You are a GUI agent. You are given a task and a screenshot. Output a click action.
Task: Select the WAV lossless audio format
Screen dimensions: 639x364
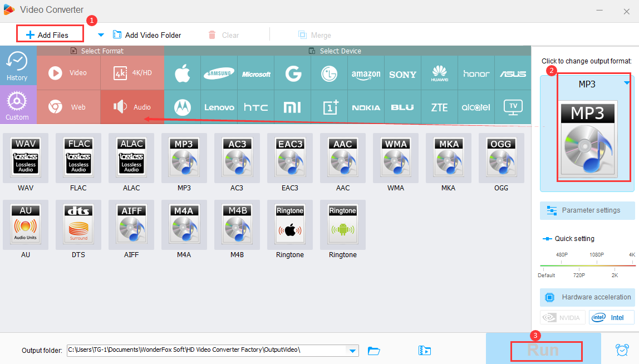tap(26, 158)
